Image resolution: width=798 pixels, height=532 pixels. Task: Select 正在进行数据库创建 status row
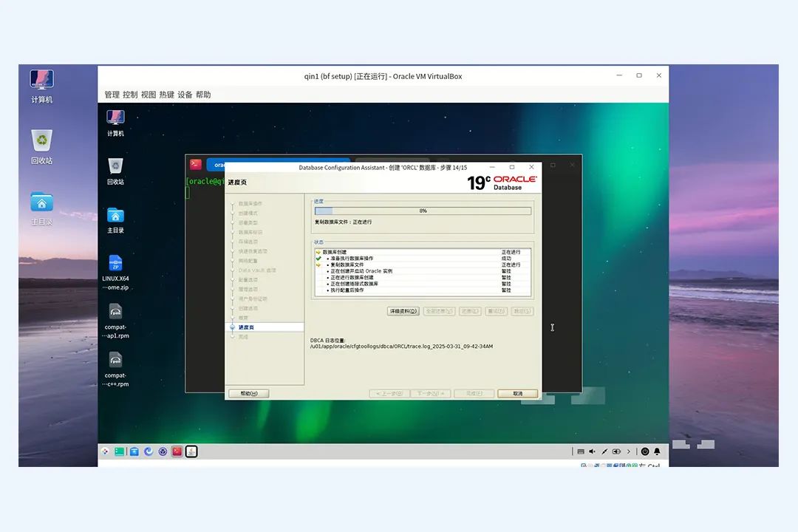[x=423, y=278]
